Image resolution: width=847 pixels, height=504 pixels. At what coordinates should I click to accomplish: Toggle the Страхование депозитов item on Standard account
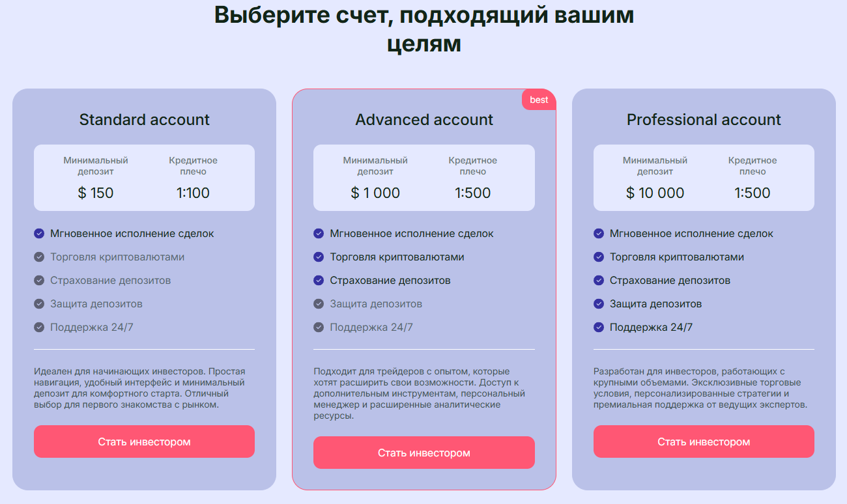(x=39, y=280)
